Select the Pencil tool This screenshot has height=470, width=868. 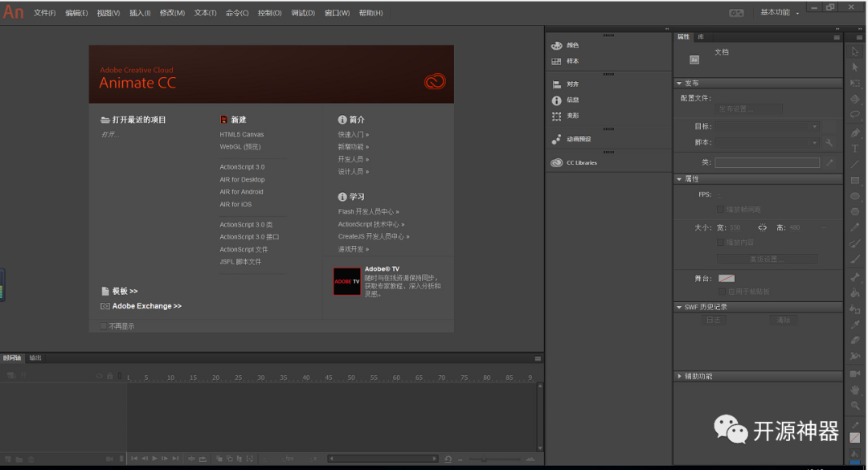[x=855, y=227]
